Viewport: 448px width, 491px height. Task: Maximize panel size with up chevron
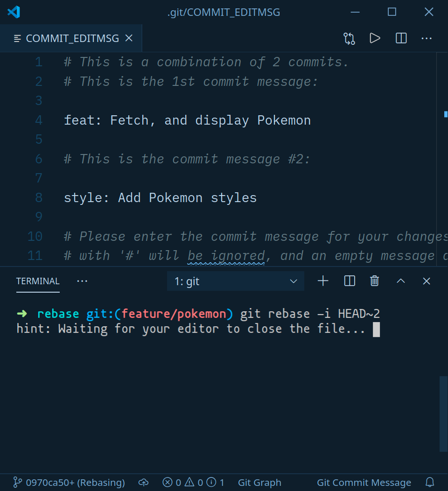pos(401,281)
